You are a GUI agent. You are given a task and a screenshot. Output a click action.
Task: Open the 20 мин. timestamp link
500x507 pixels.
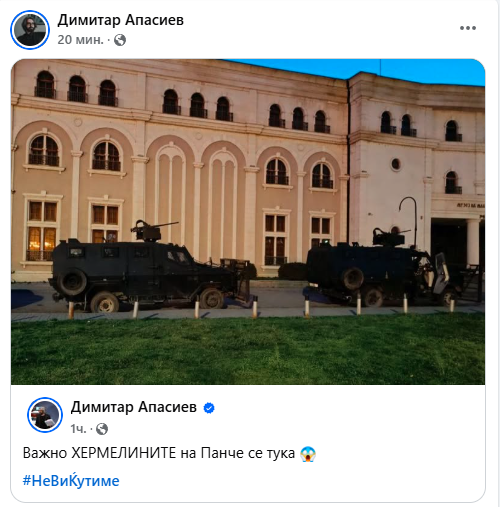81,40
